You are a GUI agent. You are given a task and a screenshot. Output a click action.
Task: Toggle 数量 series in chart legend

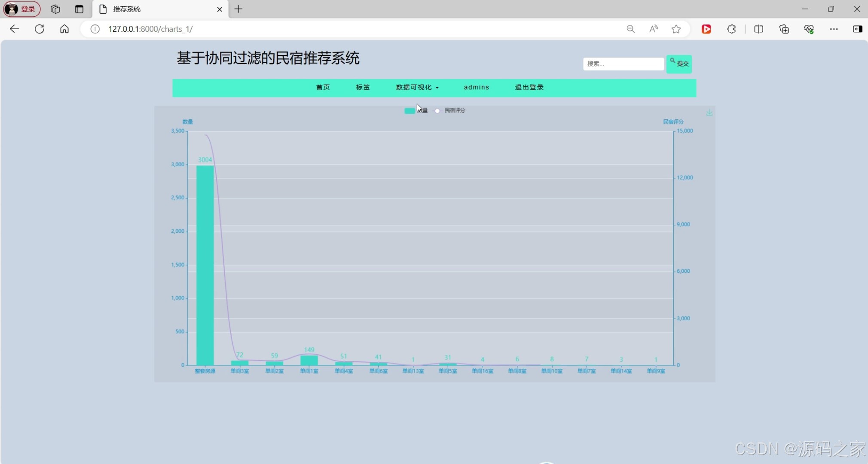410,111
